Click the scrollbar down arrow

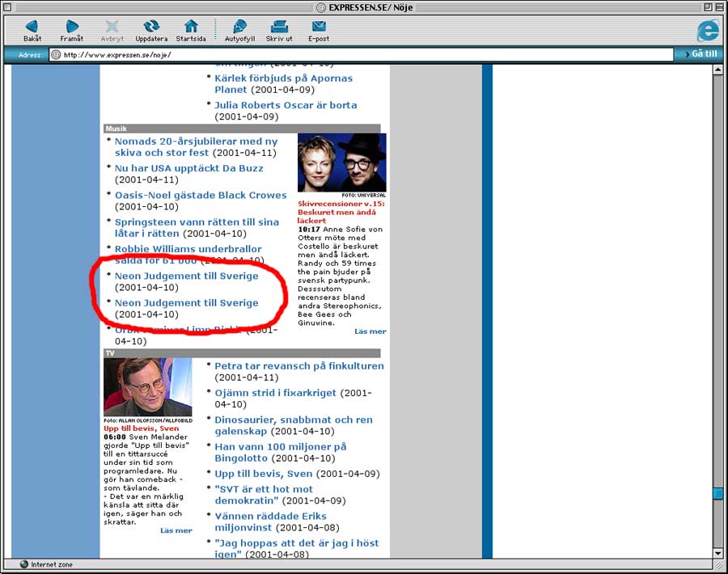(x=717, y=553)
